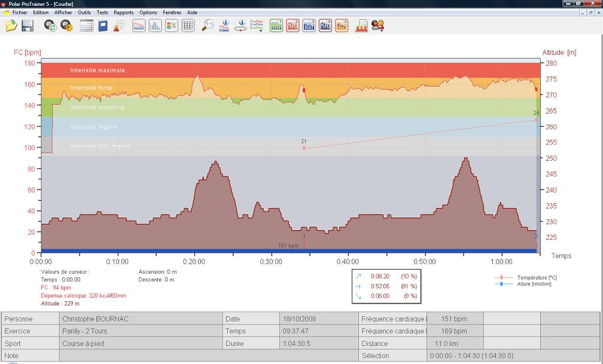Click the open folder icon in toolbar
The image size is (603, 364).
(11, 26)
